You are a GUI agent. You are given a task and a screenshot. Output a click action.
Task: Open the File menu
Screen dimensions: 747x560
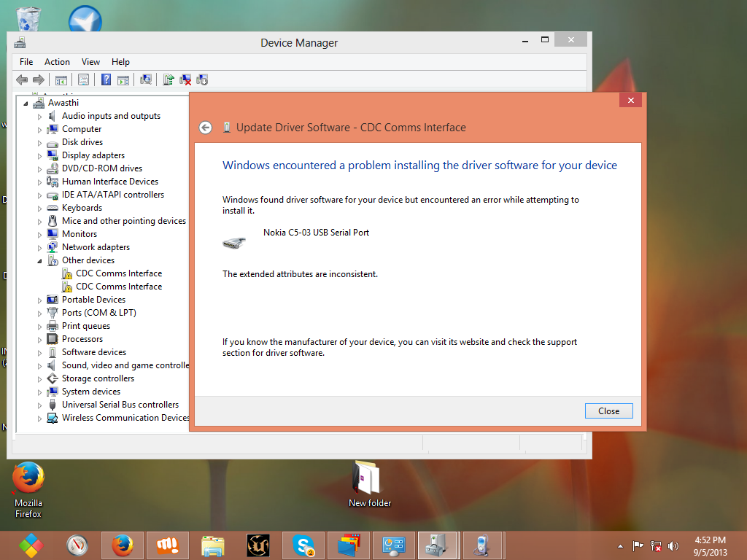coord(26,62)
